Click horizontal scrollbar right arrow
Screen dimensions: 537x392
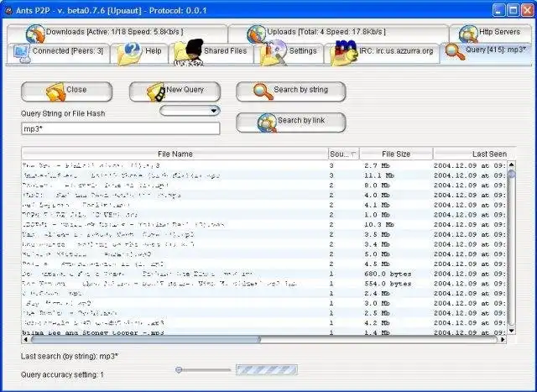[x=503, y=340]
